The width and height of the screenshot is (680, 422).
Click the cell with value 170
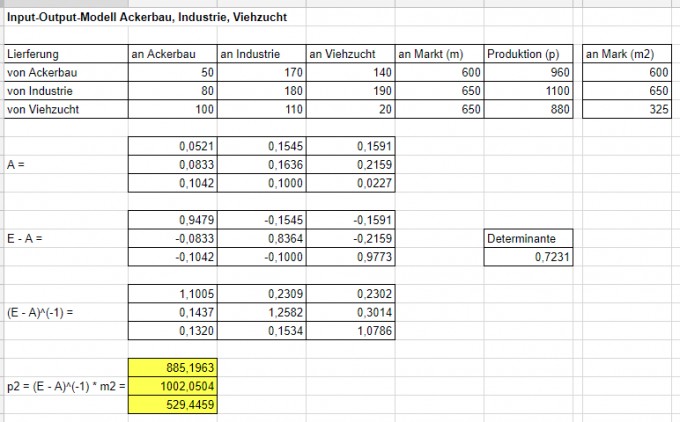coord(262,72)
